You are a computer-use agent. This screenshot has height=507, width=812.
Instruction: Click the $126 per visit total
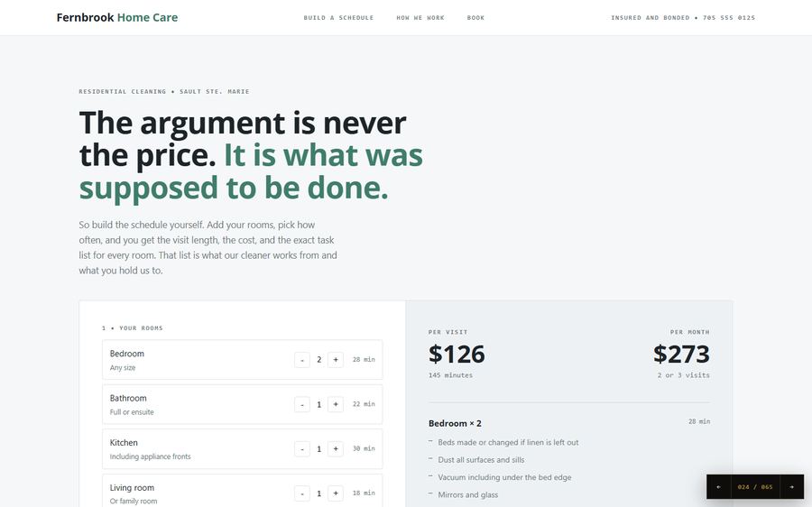pyautogui.click(x=457, y=355)
